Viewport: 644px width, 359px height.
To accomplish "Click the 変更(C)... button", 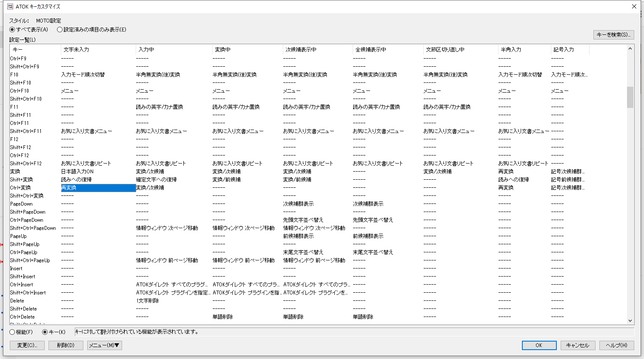I will pyautogui.click(x=27, y=345).
